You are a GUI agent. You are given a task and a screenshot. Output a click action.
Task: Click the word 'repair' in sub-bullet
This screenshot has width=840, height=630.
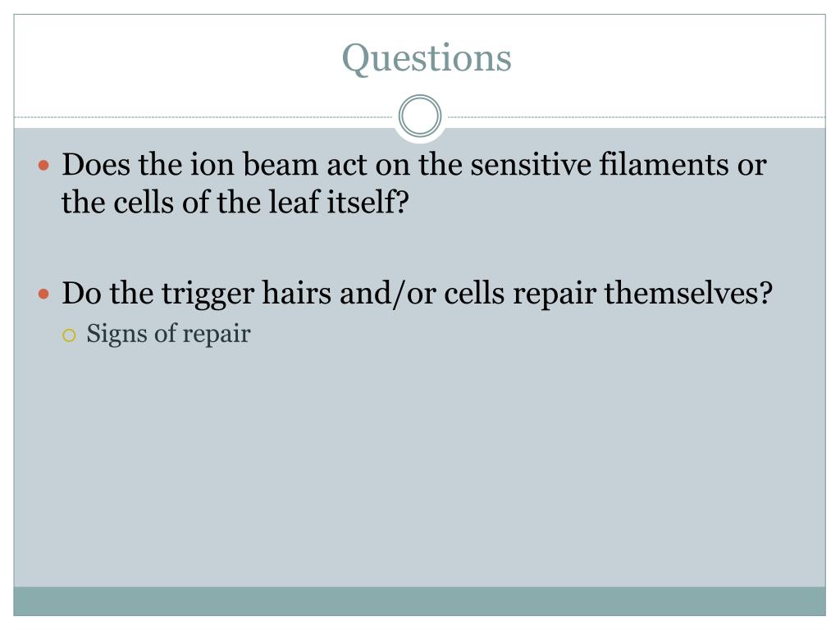click(217, 336)
